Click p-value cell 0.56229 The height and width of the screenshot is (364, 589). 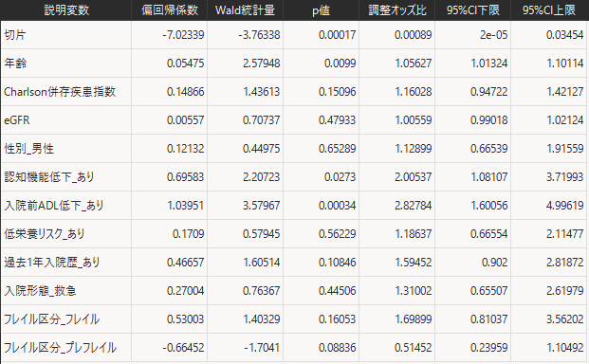(x=322, y=234)
